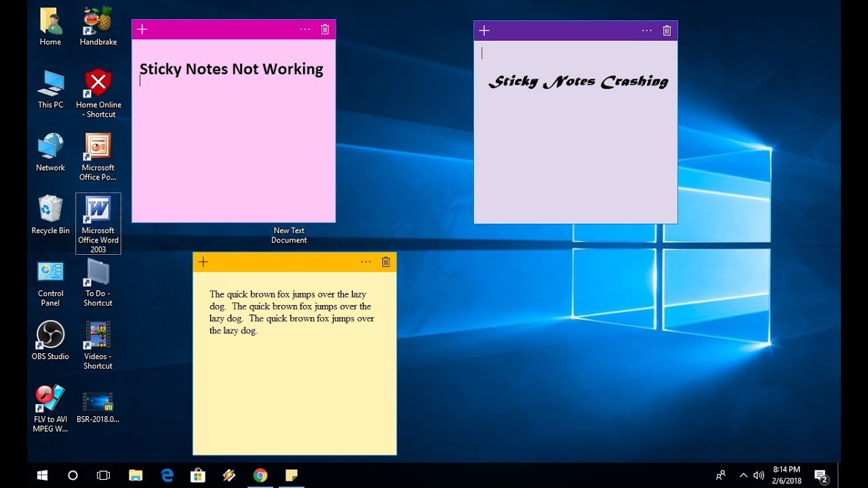
Task: Open the menu on the purple note
Action: click(x=646, y=30)
